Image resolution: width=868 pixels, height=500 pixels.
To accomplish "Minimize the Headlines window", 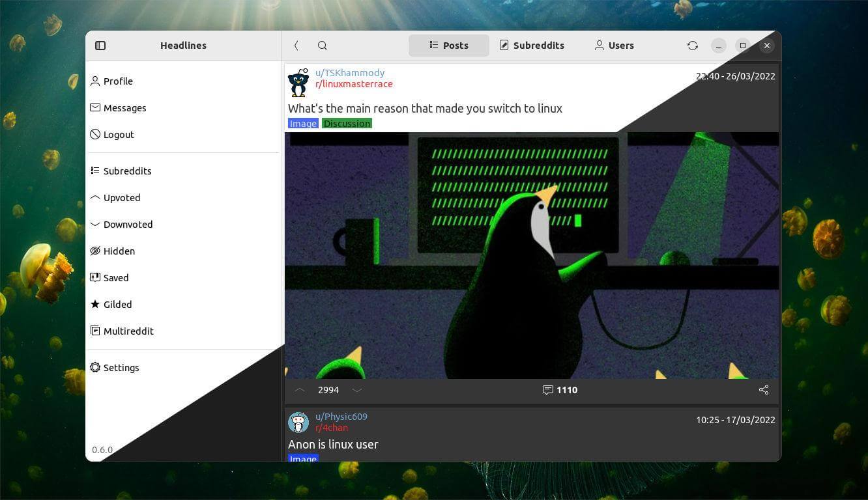I will 718,46.
